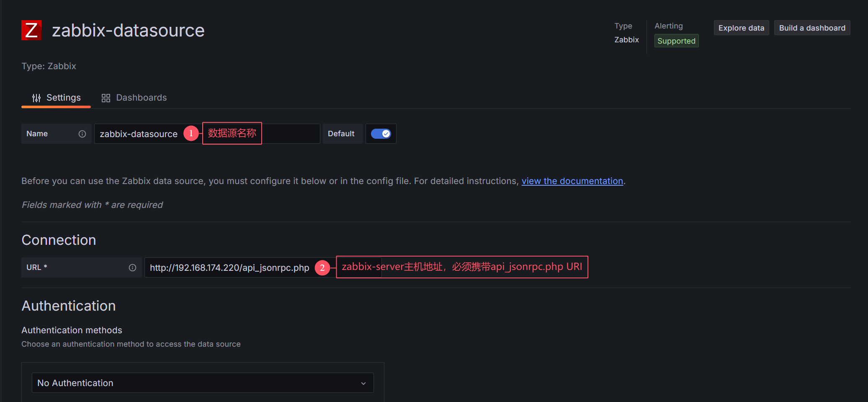Click the Dashboards tab grid icon
The height and width of the screenshot is (402, 868).
[106, 98]
